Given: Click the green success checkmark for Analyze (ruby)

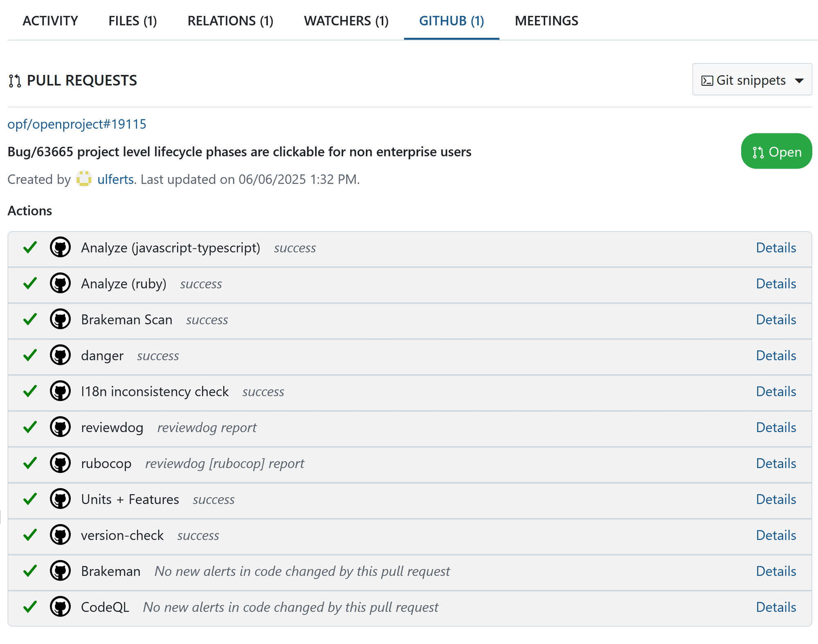Looking at the screenshot, I should tap(30, 283).
